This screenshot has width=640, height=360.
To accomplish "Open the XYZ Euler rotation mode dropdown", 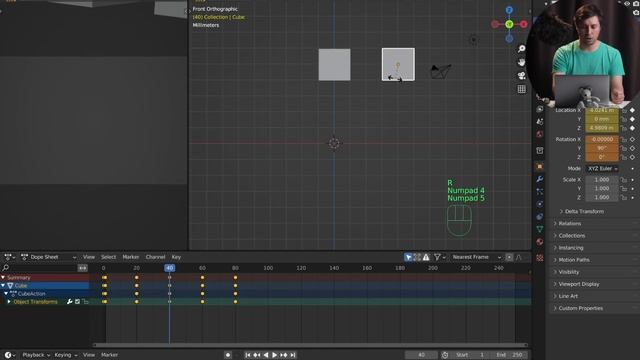I will click(602, 169).
